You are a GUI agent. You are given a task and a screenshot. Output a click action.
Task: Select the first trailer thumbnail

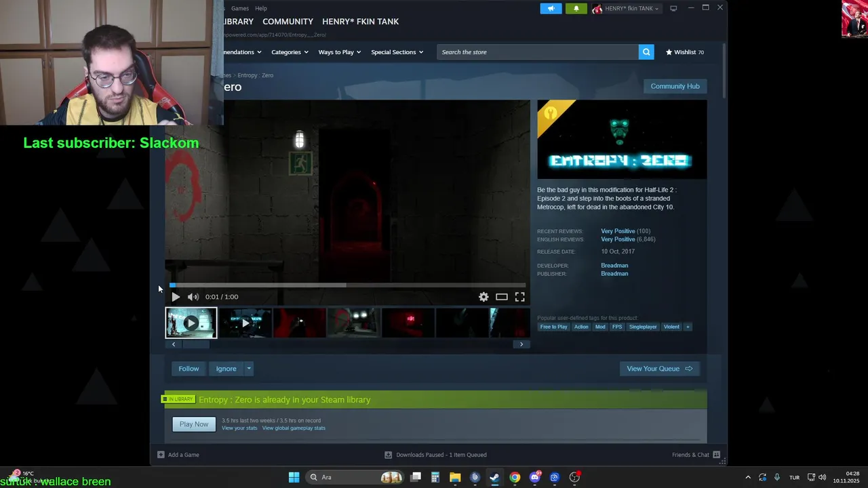pyautogui.click(x=191, y=323)
